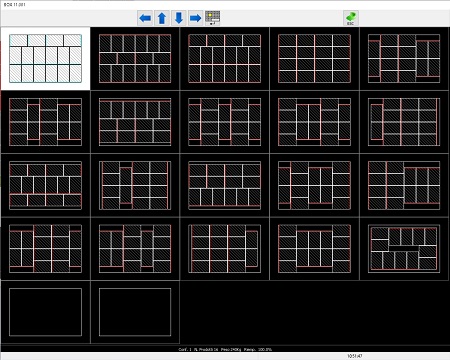This screenshot has height=360, width=450.
Task: Open the grid view options icon
Action: [x=212, y=18]
